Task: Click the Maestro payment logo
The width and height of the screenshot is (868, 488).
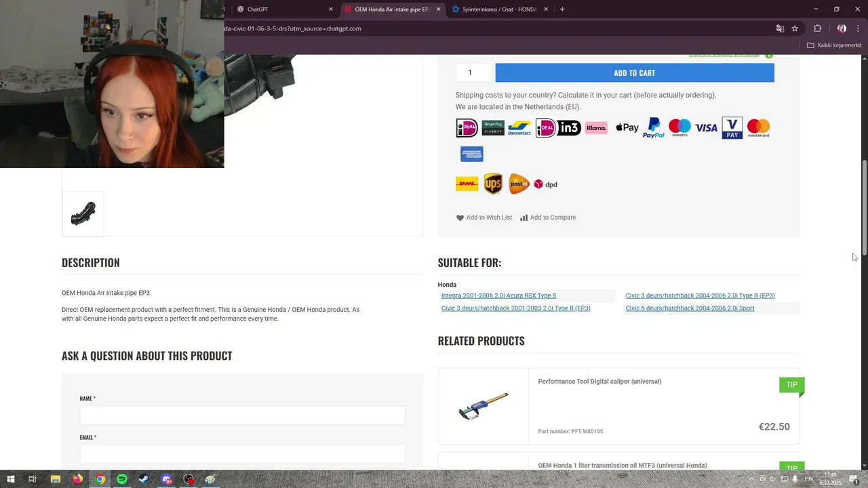Action: [679, 127]
